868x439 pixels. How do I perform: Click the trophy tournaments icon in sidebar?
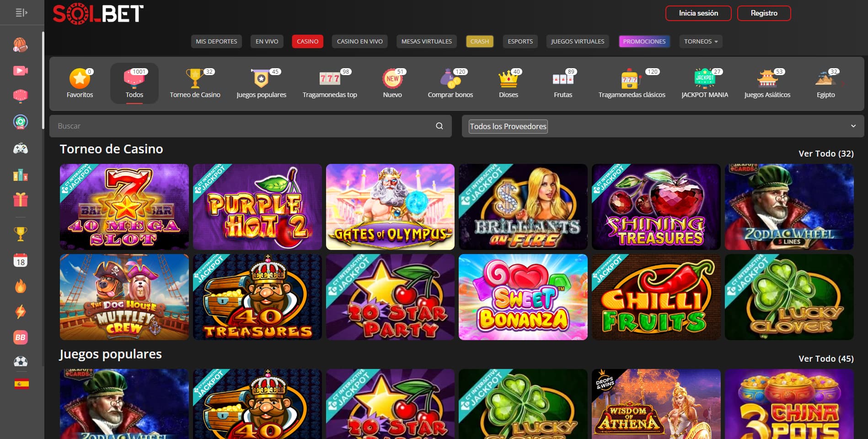[20, 234]
